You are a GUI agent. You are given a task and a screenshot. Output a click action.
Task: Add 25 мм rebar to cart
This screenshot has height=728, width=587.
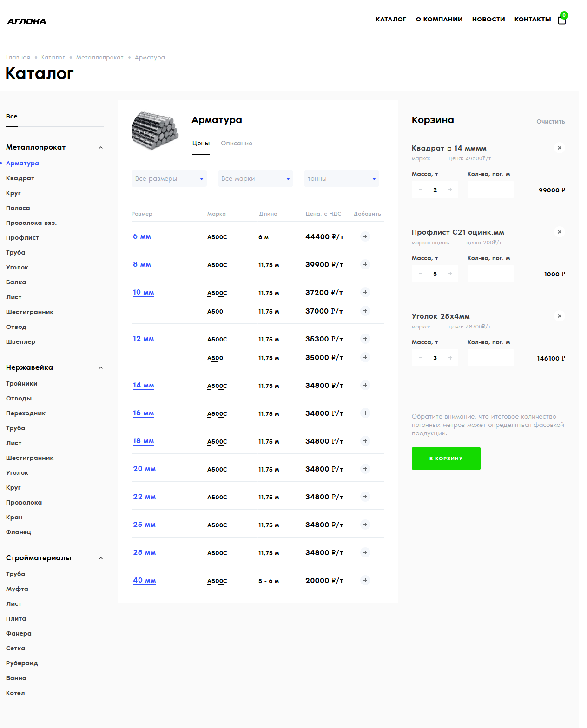pyautogui.click(x=365, y=525)
